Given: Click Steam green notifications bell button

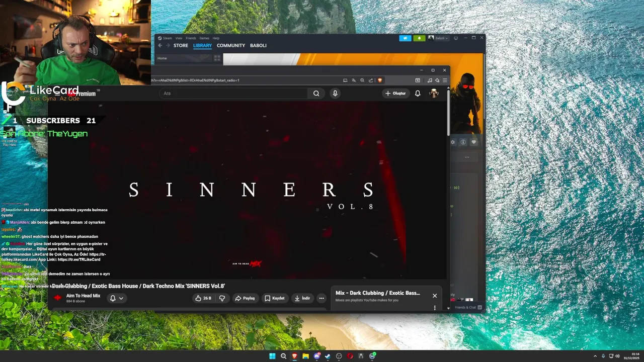Looking at the screenshot, I should click(x=419, y=38).
